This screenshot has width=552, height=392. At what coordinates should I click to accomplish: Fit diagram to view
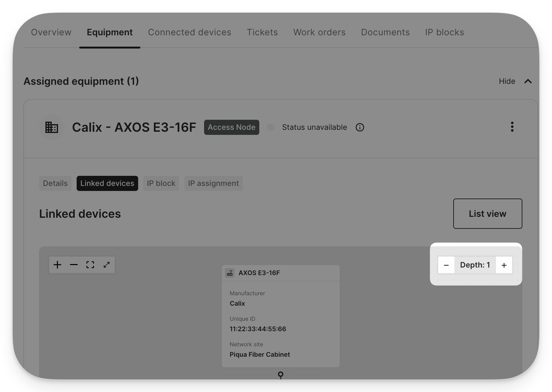coord(90,265)
